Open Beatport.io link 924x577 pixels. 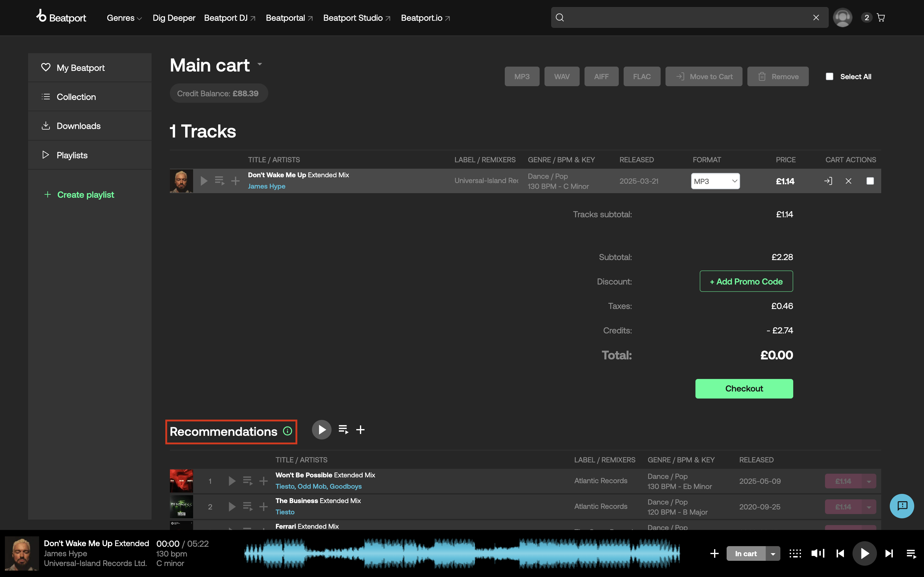click(x=425, y=18)
